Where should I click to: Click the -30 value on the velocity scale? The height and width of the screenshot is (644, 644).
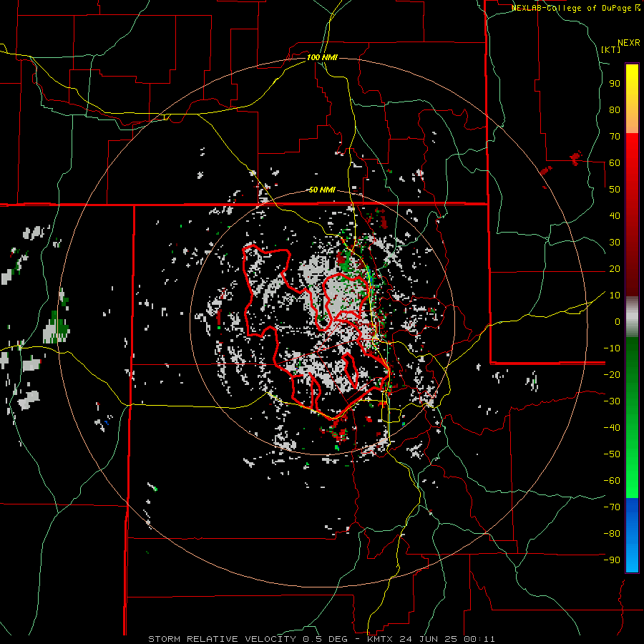[x=612, y=401]
